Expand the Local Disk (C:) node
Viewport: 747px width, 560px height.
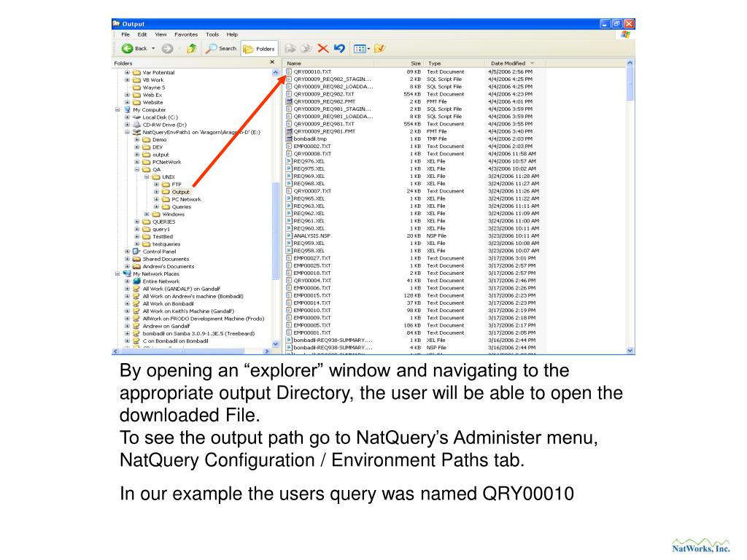pos(127,117)
